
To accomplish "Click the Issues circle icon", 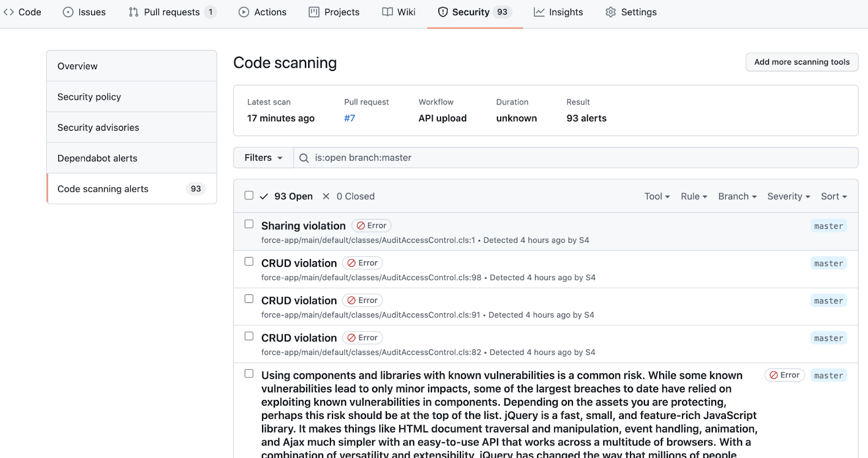I will click(68, 12).
